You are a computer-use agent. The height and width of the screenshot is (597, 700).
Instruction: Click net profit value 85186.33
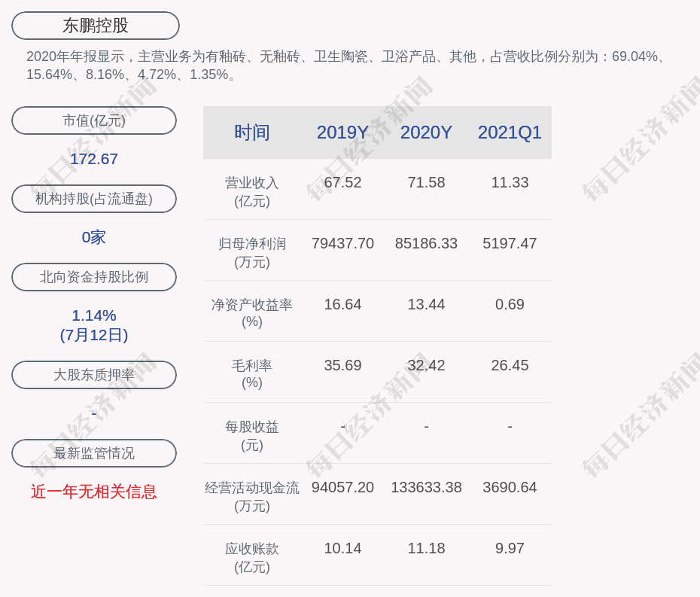(426, 243)
